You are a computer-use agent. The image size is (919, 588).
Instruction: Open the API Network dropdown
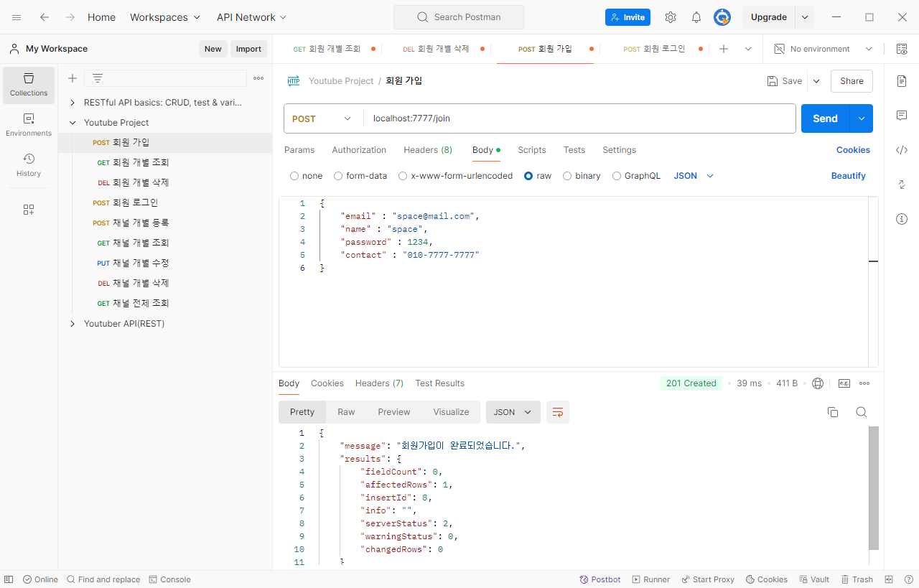click(x=251, y=17)
